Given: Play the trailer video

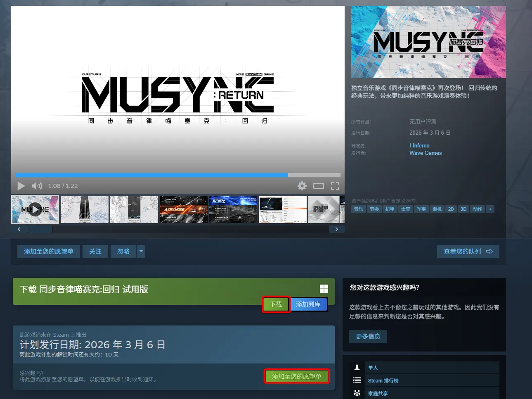Looking at the screenshot, I should (x=21, y=186).
